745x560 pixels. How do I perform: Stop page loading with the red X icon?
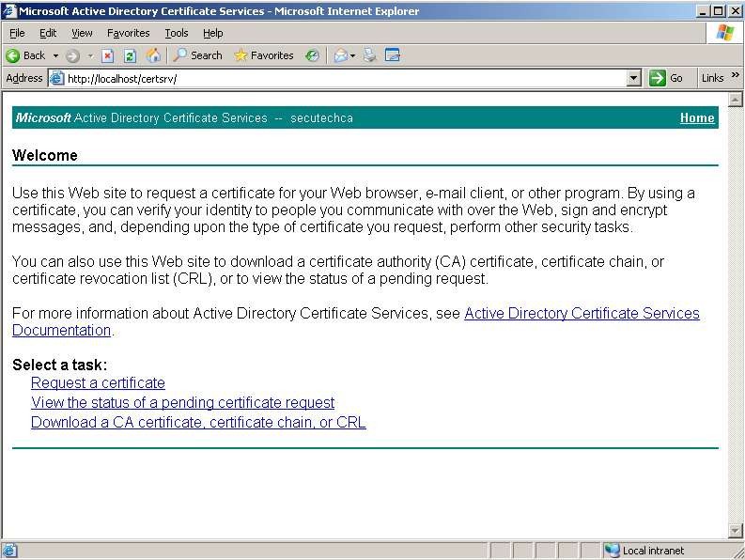(x=108, y=55)
